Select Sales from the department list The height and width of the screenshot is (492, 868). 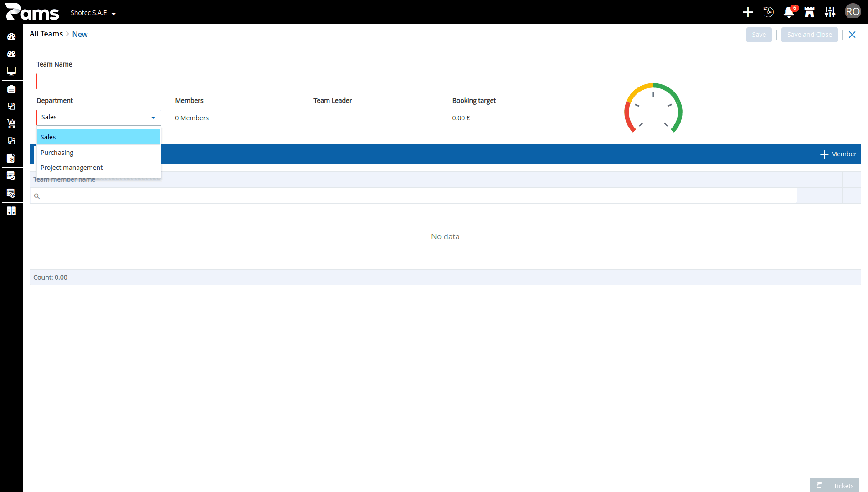point(99,137)
